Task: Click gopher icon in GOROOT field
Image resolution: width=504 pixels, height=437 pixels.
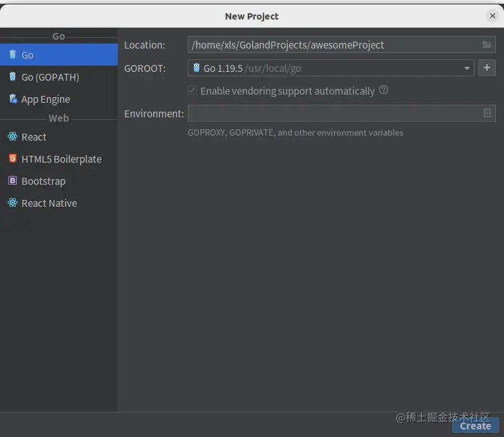Action: pyautogui.click(x=197, y=67)
